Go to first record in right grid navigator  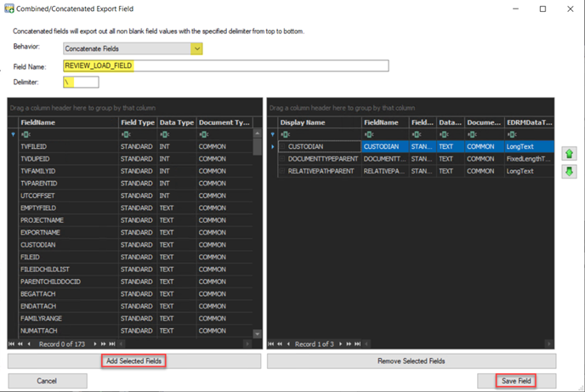click(271, 344)
